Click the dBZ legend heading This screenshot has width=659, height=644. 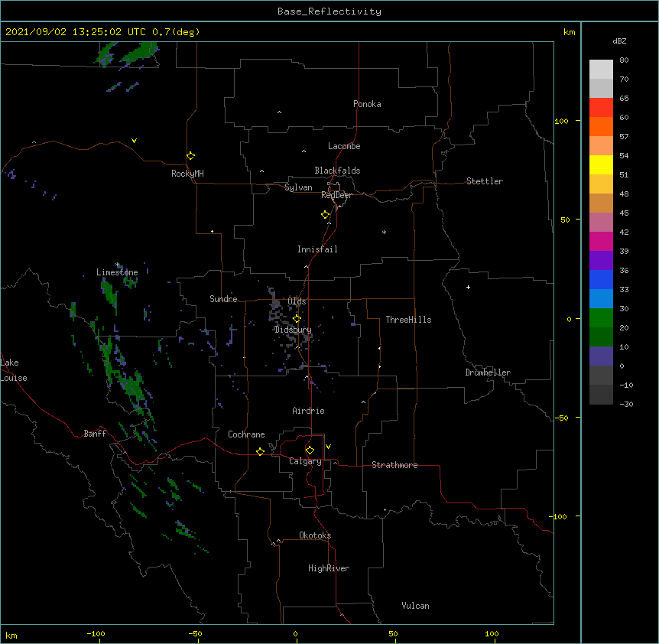point(619,41)
